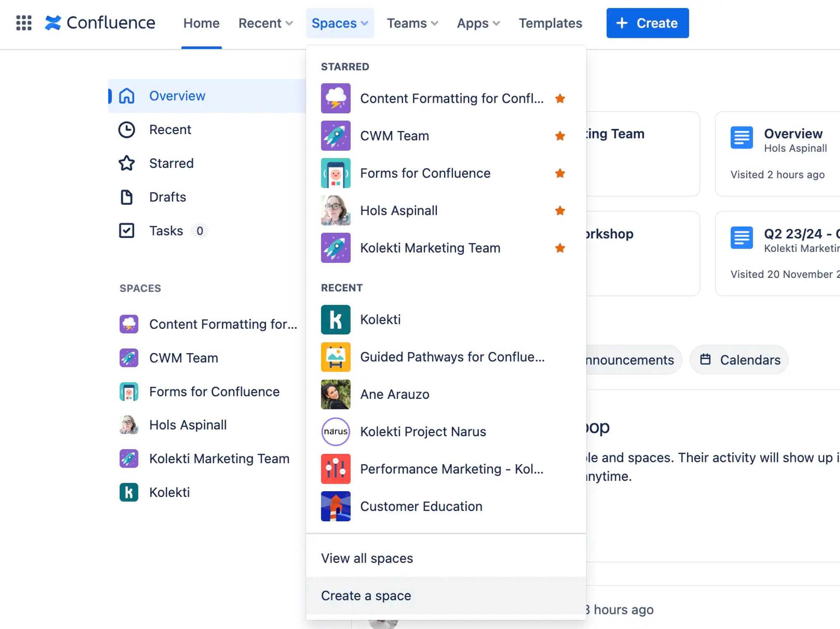Click View all spaces link
The height and width of the screenshot is (629, 840).
point(367,558)
